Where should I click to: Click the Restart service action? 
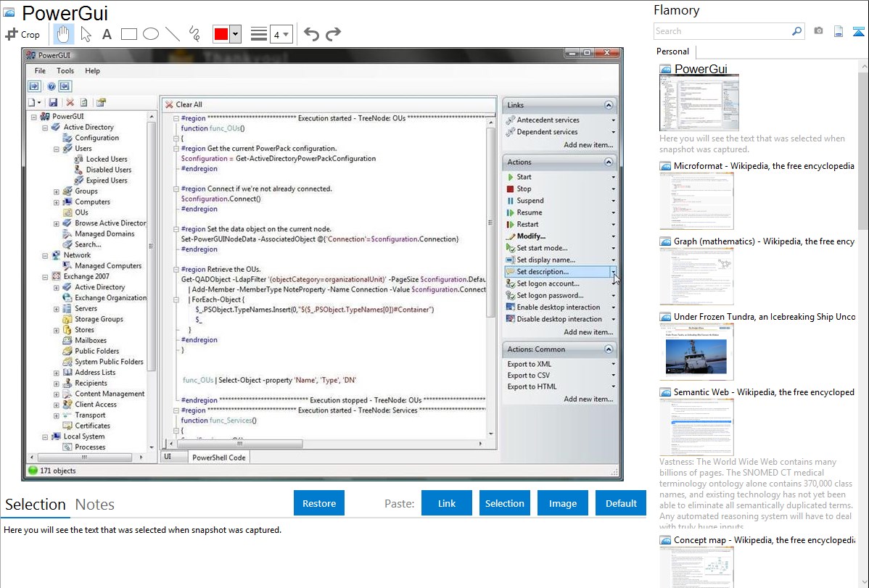pos(527,225)
